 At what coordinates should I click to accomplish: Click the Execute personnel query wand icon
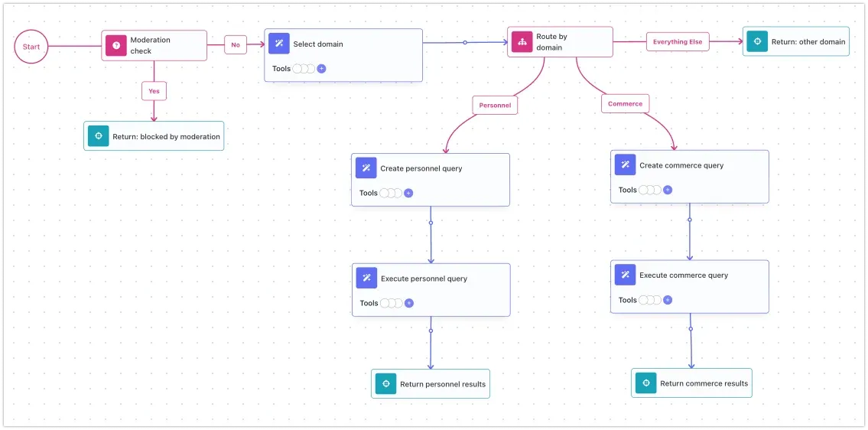pos(366,279)
